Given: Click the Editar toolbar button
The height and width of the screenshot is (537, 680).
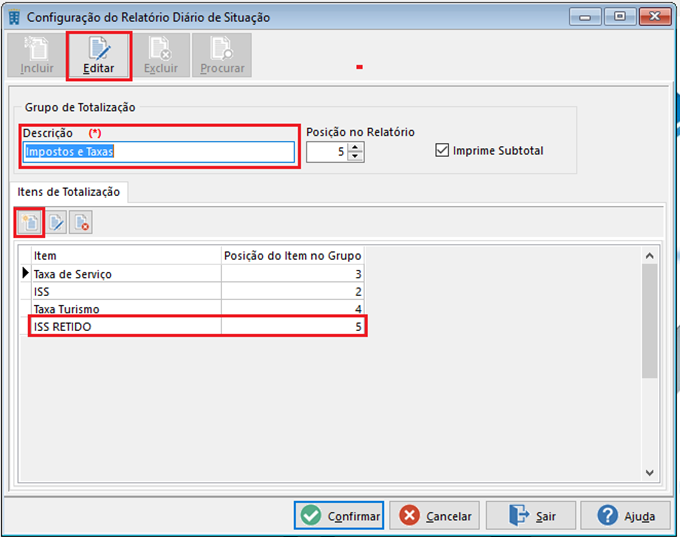Looking at the screenshot, I should (x=99, y=56).
